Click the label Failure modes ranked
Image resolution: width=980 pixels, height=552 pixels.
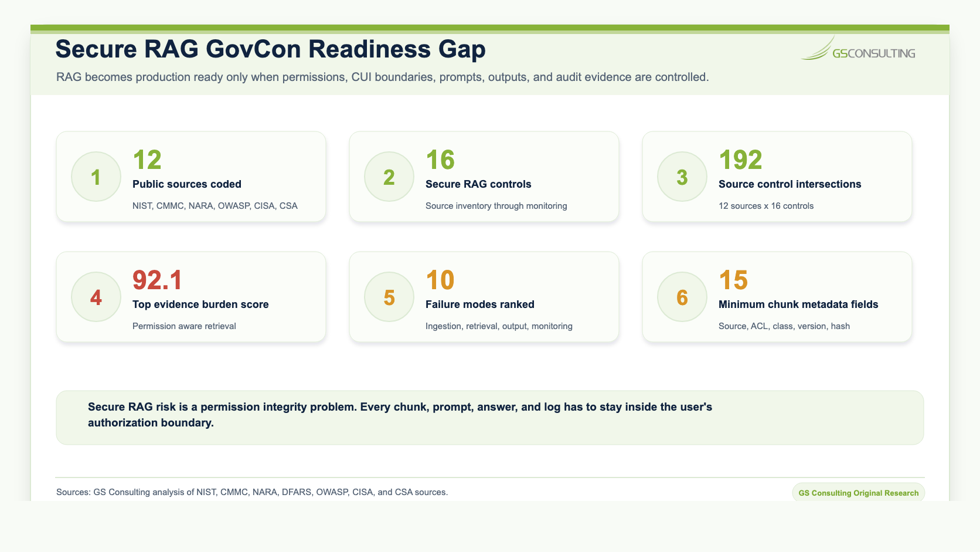[480, 304]
